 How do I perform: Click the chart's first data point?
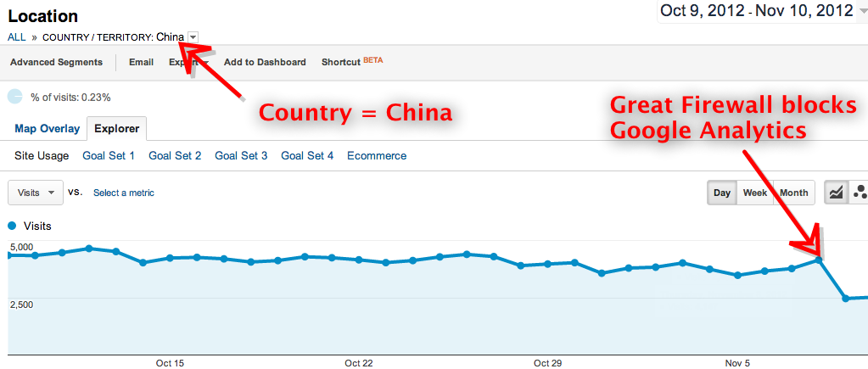(x=8, y=255)
